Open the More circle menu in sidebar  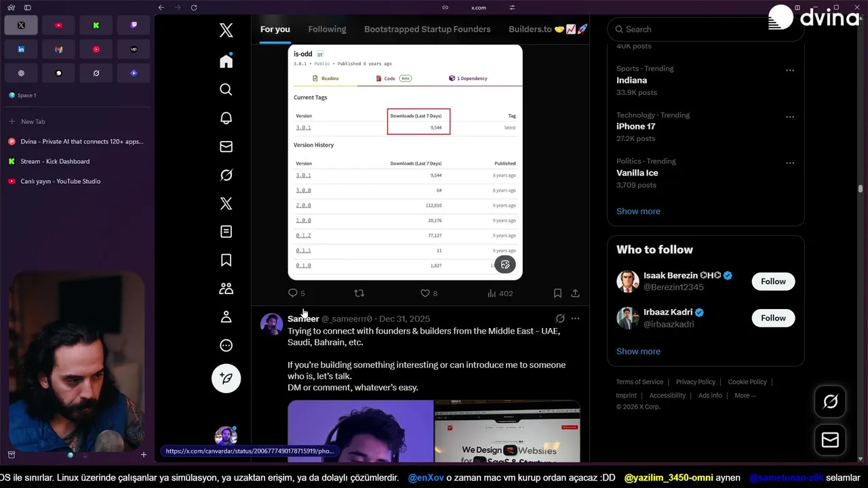click(226, 346)
